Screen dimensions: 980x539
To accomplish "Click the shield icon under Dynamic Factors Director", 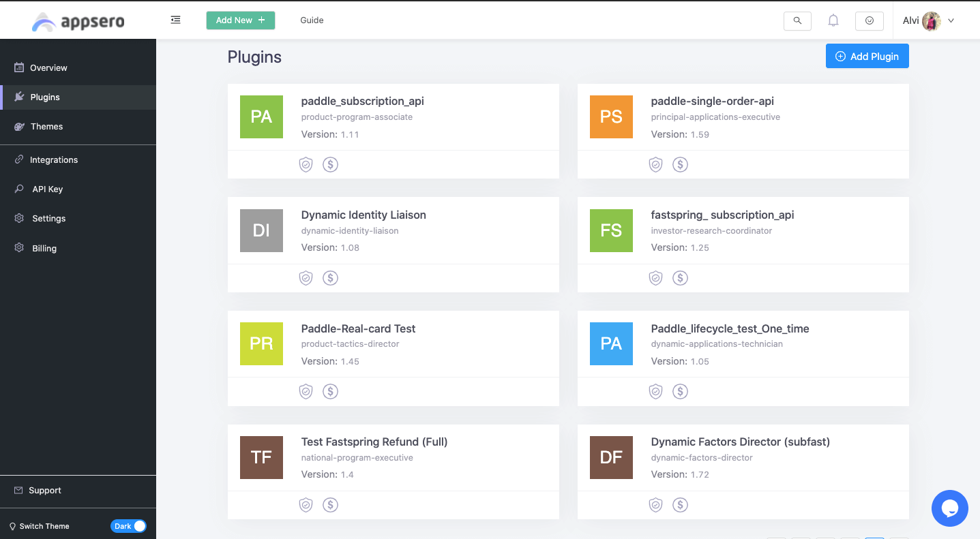I will 656,505.
